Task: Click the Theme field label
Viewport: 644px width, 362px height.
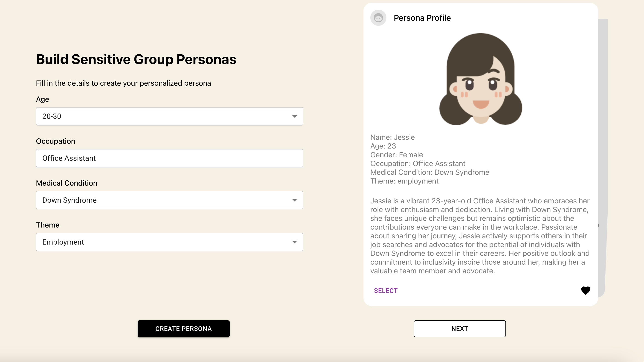Action: coord(47,225)
